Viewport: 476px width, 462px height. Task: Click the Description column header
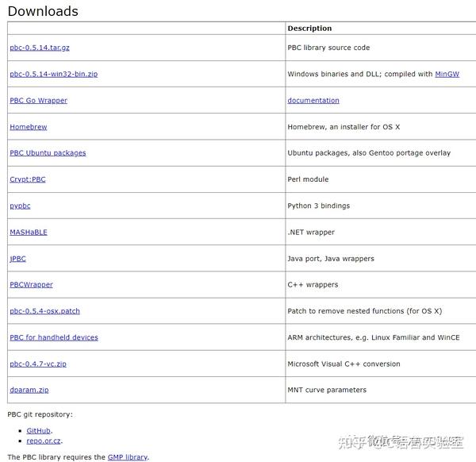[309, 29]
